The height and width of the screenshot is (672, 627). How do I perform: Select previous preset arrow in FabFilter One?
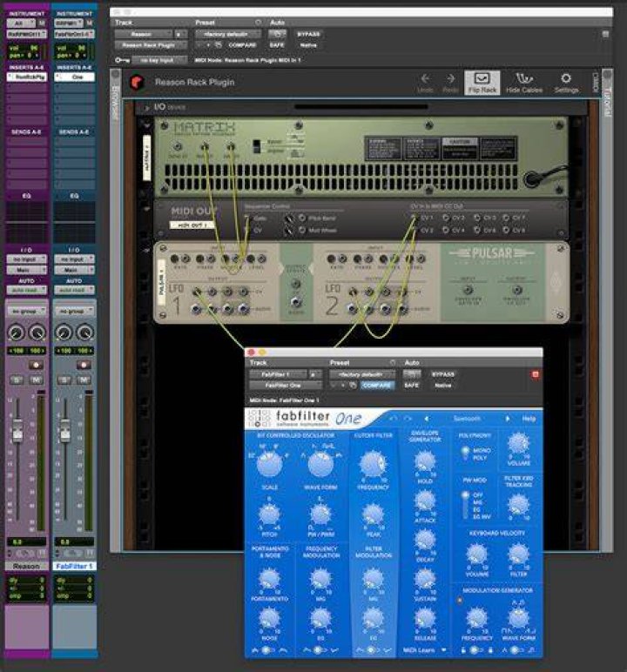coord(427,419)
